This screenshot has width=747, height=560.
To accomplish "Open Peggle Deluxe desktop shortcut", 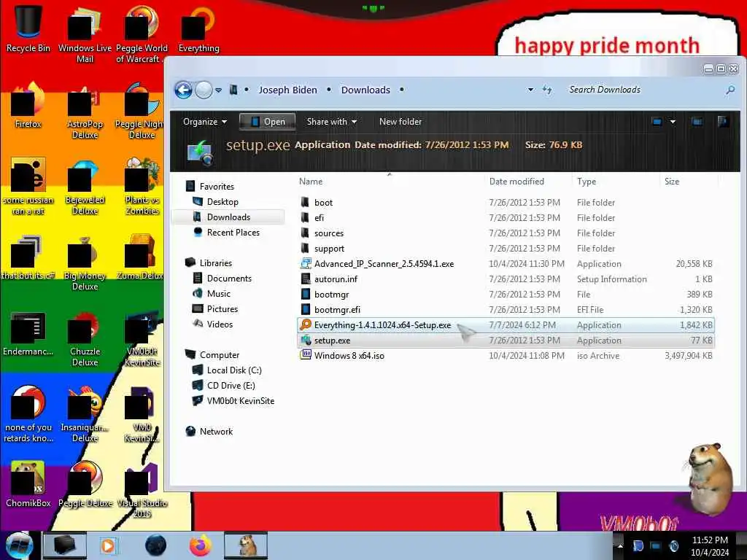I will pos(85,484).
